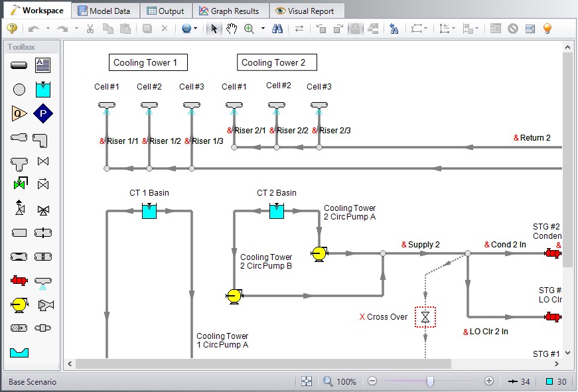Select the Orifice junction in Toolbox
This screenshot has height=392, width=578.
coord(43,233)
